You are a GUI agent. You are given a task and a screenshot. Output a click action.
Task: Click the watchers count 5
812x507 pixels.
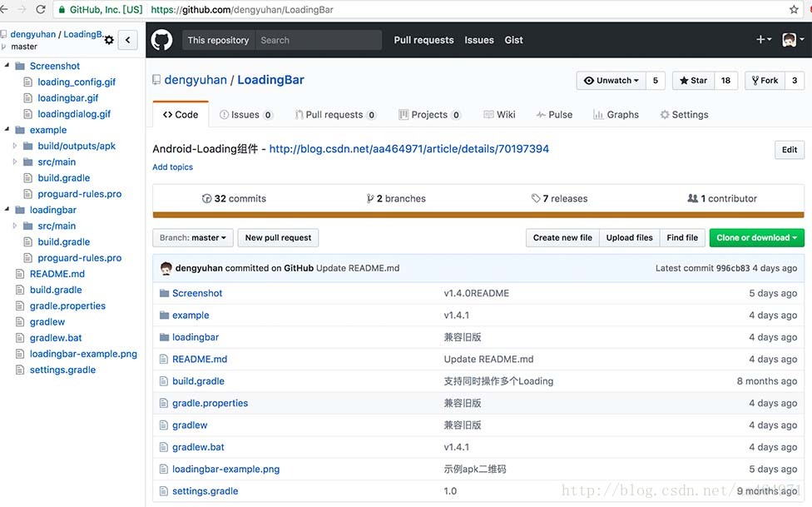coord(655,81)
